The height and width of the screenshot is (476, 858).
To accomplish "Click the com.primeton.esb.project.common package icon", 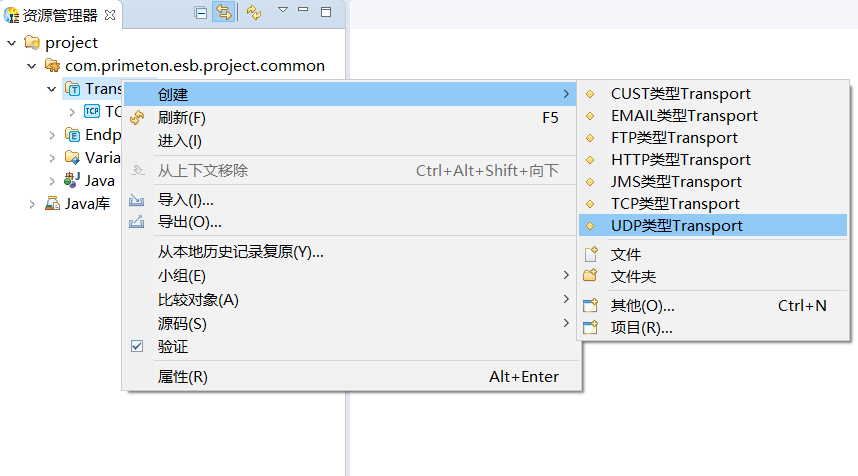I will coord(53,65).
